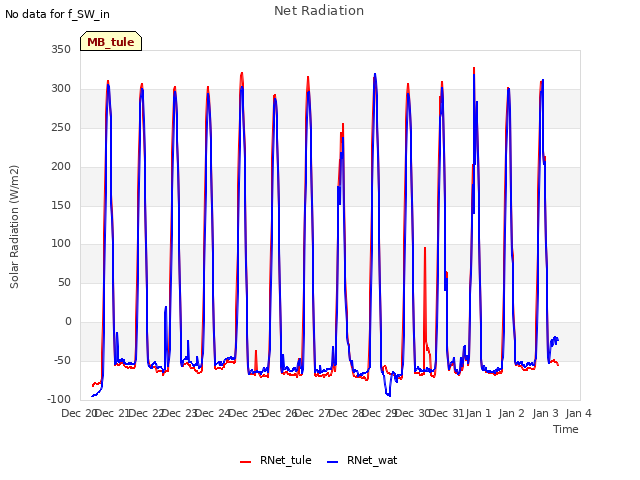
Task: Click the blue dip below -90 on Dec 29
Action: click(388, 395)
